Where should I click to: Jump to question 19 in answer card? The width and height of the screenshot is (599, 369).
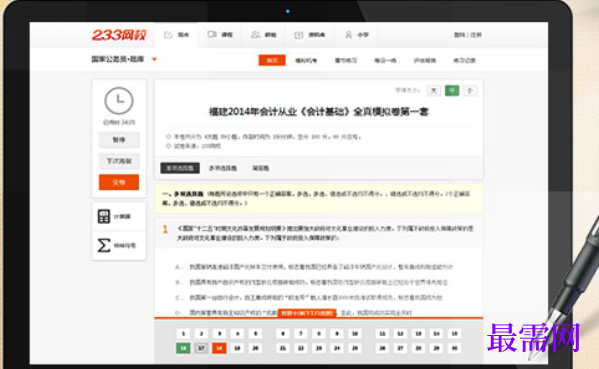[x=237, y=348]
